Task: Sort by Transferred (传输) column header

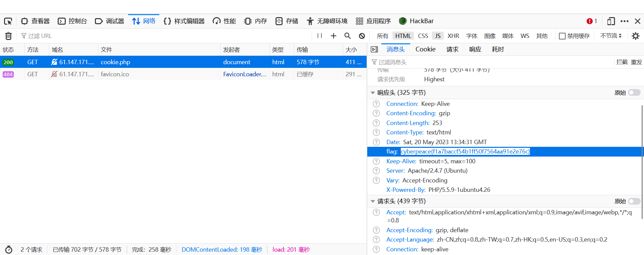Action: [319, 50]
